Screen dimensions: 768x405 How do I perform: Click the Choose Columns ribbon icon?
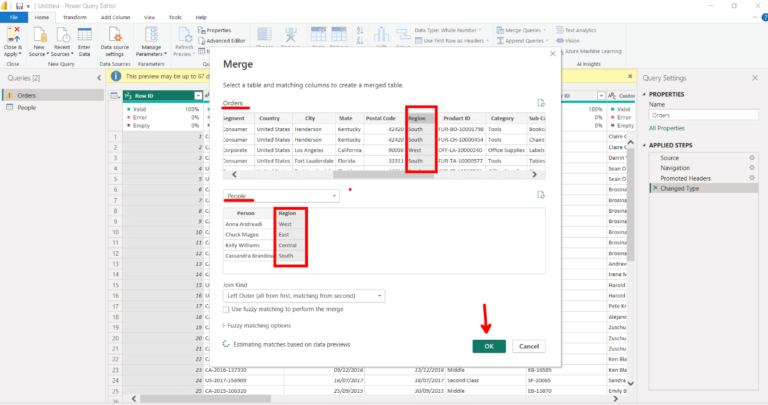264,35
